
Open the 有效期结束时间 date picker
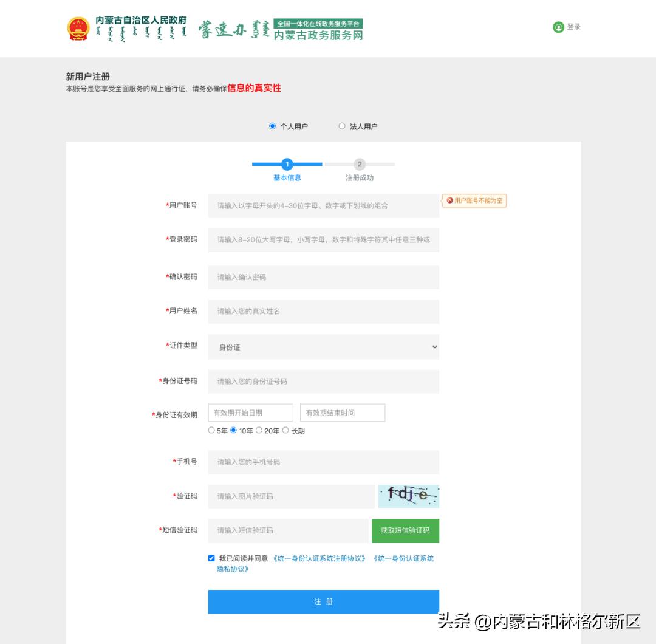[x=342, y=413]
